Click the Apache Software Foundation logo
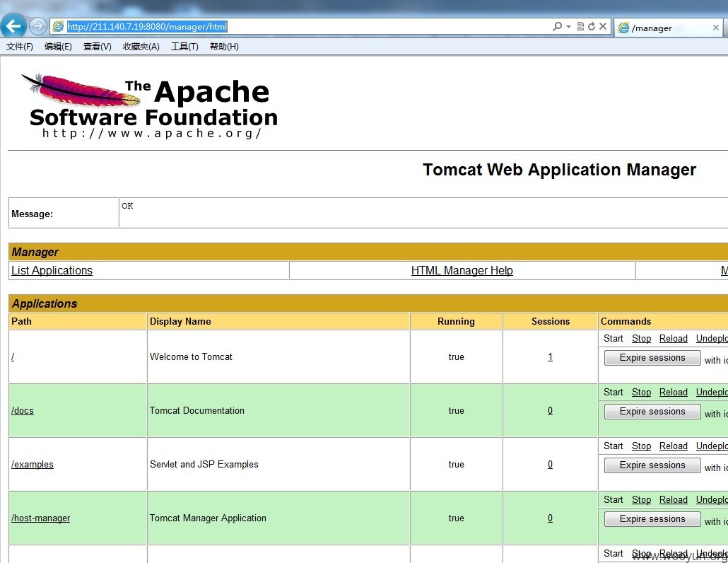The width and height of the screenshot is (728, 563). 150,106
